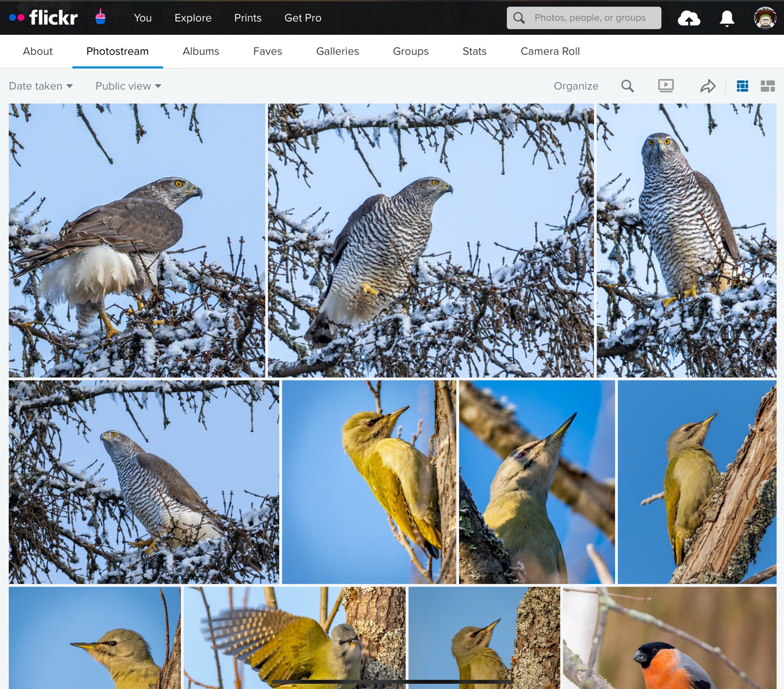Image resolution: width=784 pixels, height=689 pixels.
Task: Expand the Date taken dropdown
Action: pyautogui.click(x=41, y=86)
